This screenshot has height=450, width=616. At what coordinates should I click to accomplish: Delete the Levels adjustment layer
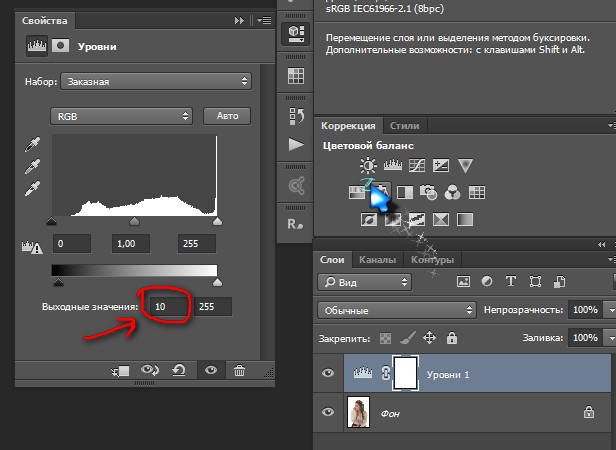(x=239, y=370)
